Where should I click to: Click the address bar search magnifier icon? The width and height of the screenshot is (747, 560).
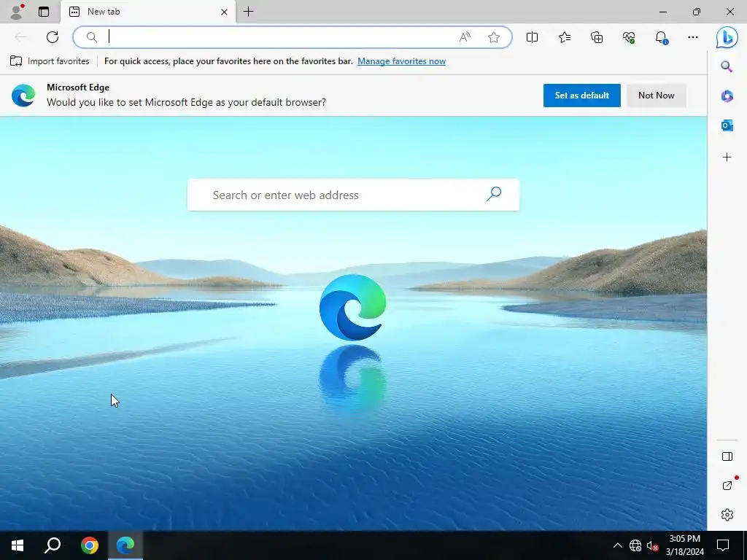pos(91,37)
